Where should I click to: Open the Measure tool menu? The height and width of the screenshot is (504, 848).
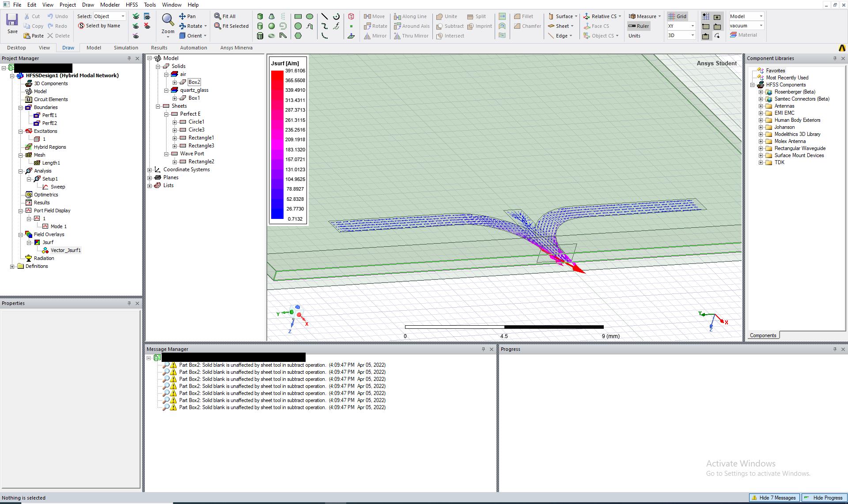[645, 16]
